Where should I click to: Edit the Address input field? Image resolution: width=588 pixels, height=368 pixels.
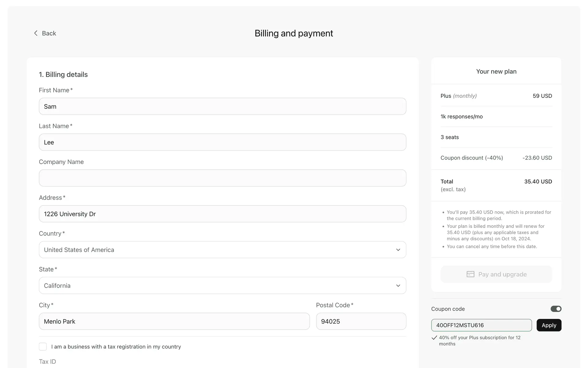222,214
